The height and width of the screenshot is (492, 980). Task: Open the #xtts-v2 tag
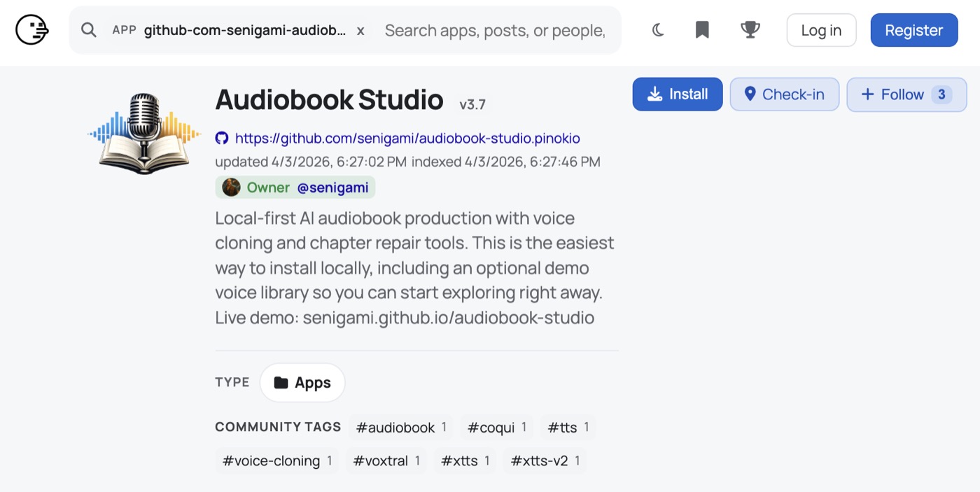tap(545, 461)
